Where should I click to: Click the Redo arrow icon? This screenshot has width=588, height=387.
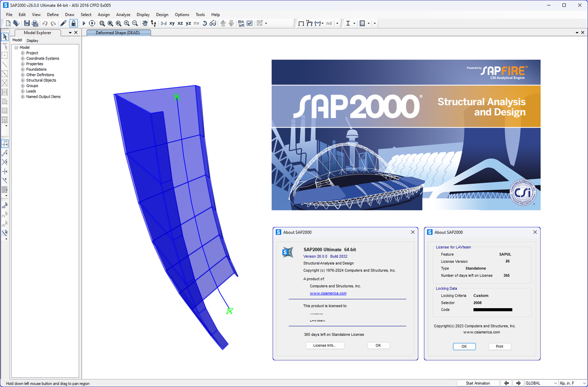(53, 23)
